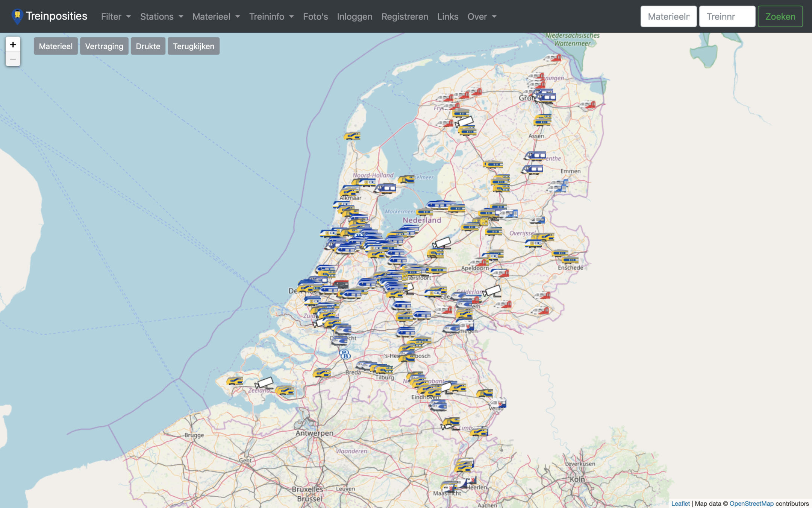Toggle the Drukte crowding overlay
Screen dimensions: 812x508
pyautogui.click(x=148, y=46)
